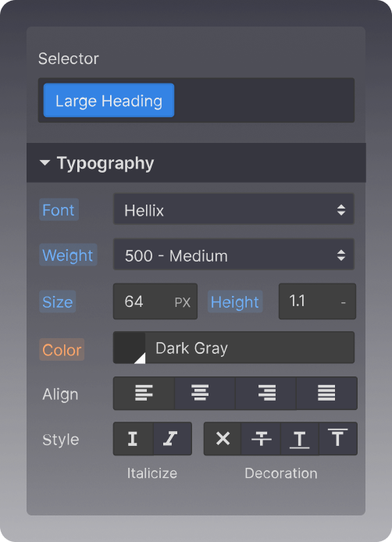
Task: Click the line height 1.1 field
Action: tap(317, 301)
